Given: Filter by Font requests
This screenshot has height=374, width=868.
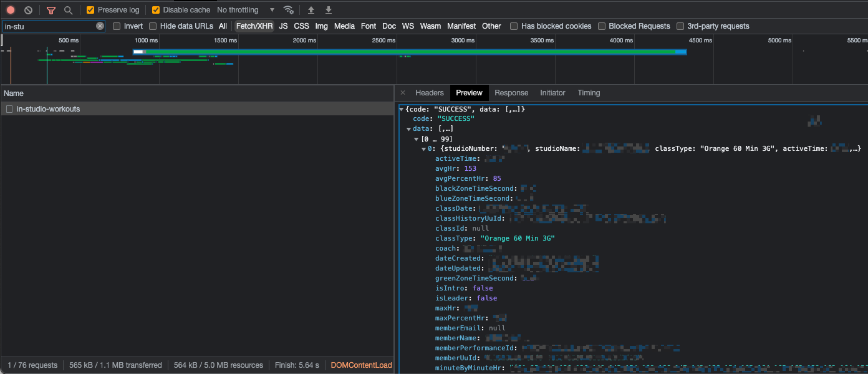Looking at the screenshot, I should point(369,26).
